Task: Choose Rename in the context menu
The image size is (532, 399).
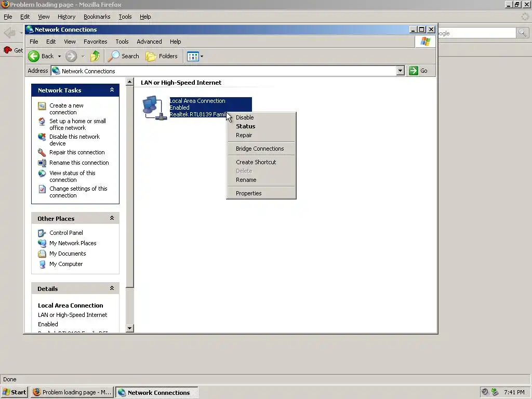Action: (261, 180)
